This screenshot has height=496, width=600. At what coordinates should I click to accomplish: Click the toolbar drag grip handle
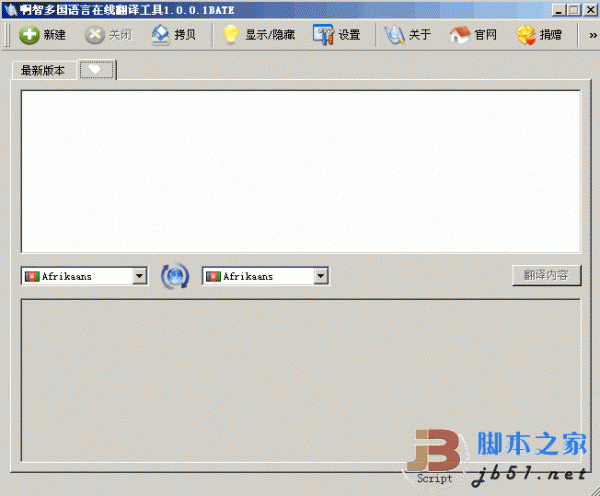[7, 35]
